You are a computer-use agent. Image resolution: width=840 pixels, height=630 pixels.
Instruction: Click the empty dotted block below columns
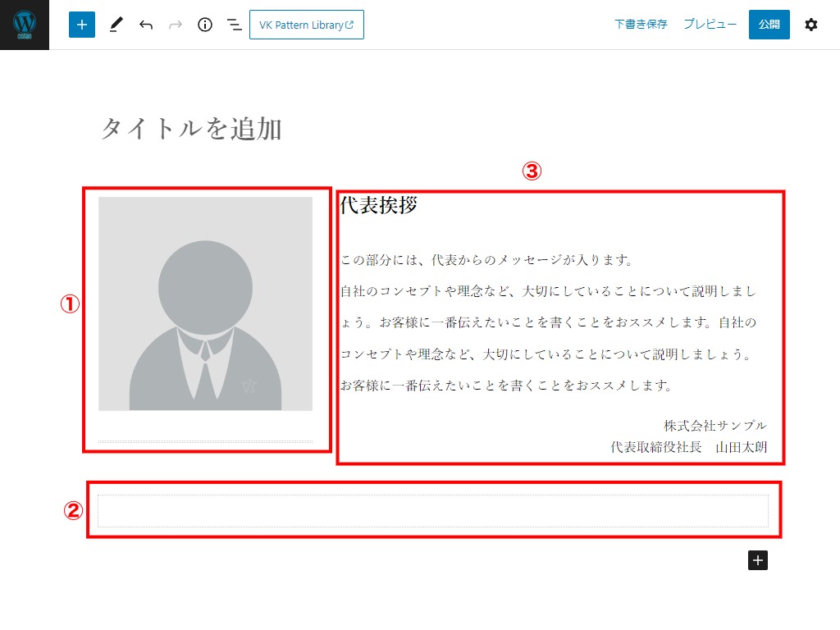[x=432, y=510]
